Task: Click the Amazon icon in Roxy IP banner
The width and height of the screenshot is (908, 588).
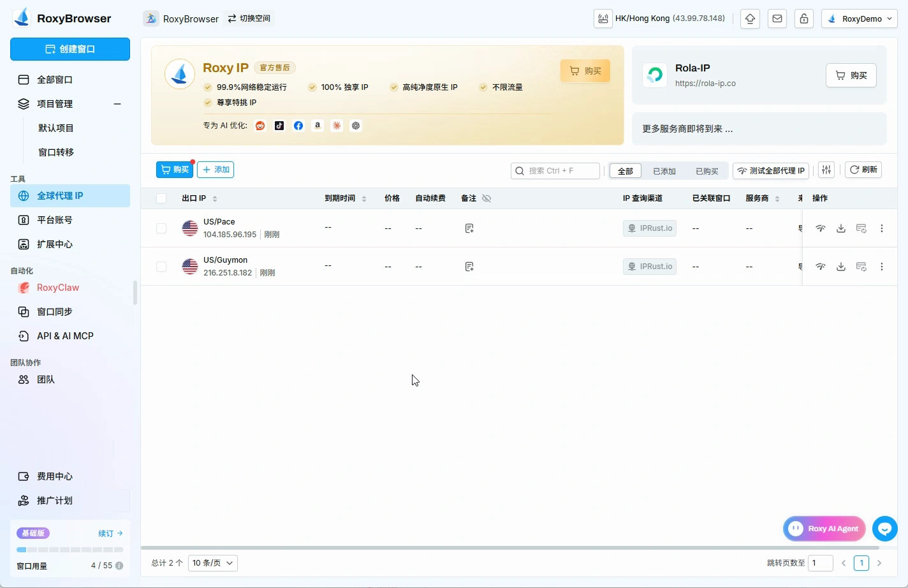Action: (318, 126)
